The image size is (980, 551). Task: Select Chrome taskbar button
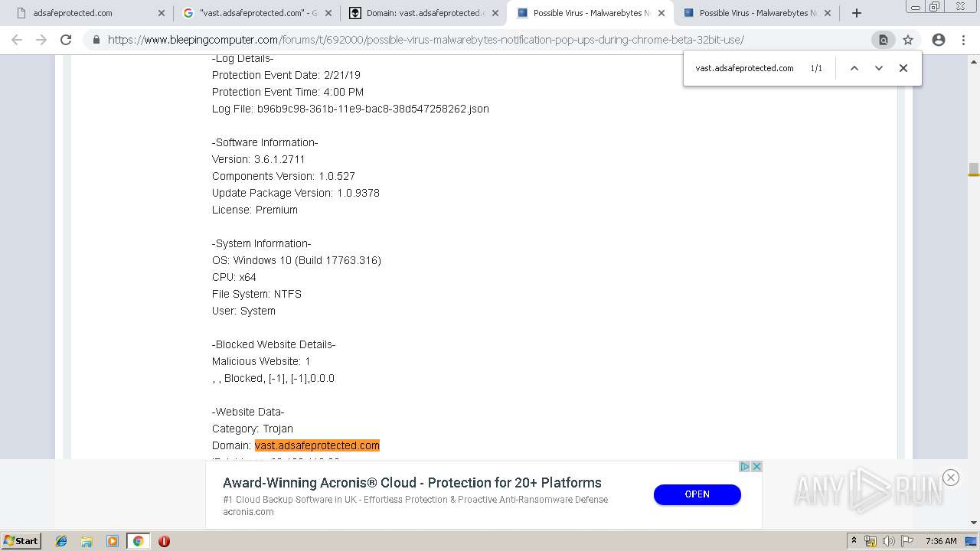[x=138, y=541]
